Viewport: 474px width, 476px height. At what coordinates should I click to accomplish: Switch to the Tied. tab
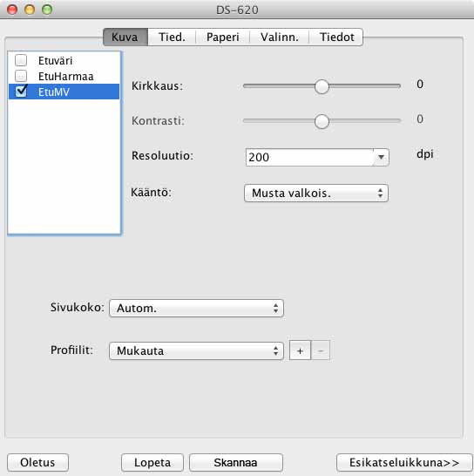pos(172,37)
